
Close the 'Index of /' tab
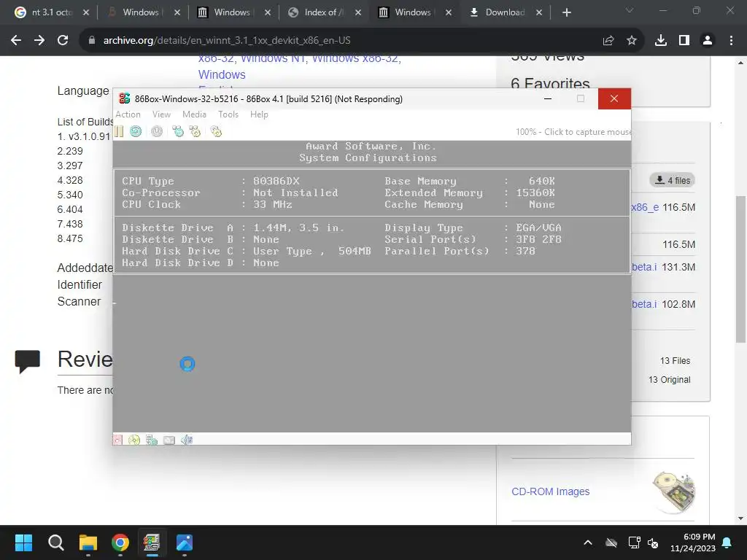pyautogui.click(x=358, y=12)
